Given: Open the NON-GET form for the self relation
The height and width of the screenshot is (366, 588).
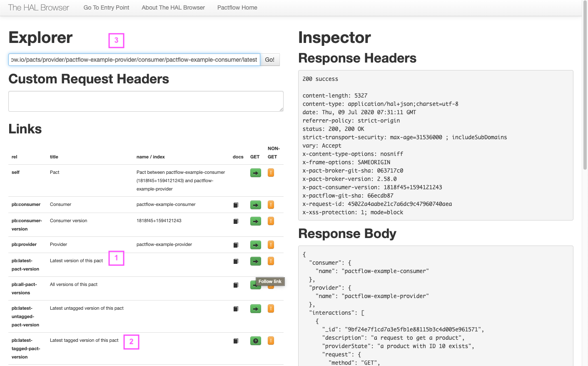Looking at the screenshot, I should click(271, 173).
